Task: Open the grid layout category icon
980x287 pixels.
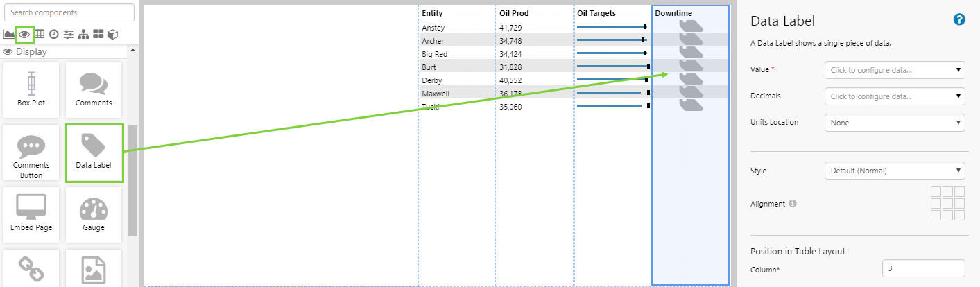Action: pyautogui.click(x=98, y=34)
